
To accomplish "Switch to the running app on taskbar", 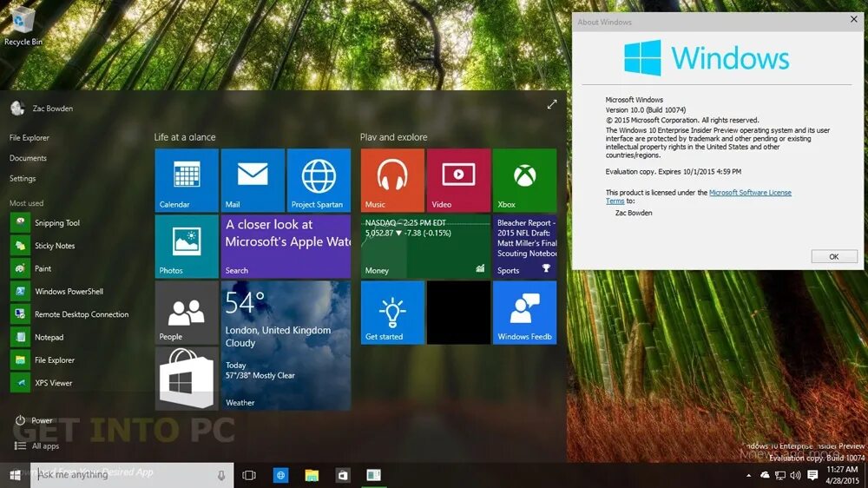I will click(373, 475).
